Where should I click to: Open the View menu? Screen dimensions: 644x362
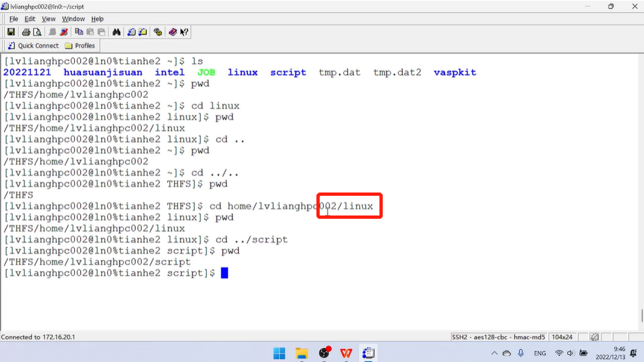[x=49, y=19]
